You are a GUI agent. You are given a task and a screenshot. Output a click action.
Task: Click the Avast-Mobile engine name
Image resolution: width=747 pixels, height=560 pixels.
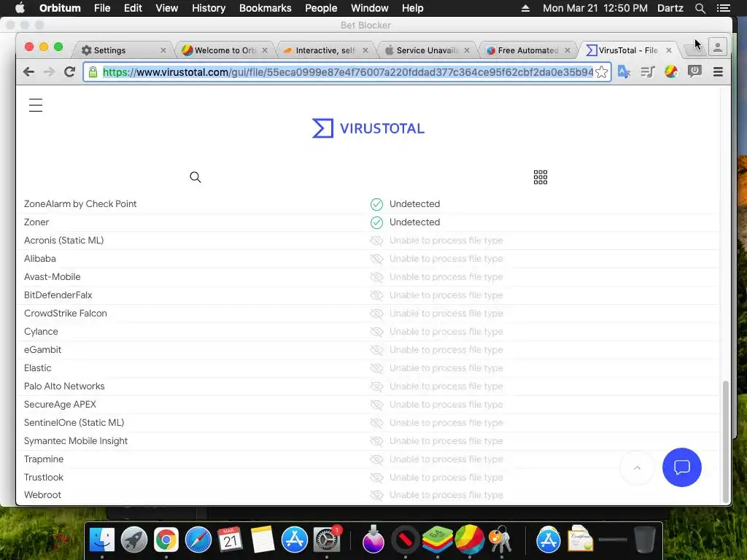[53, 276]
